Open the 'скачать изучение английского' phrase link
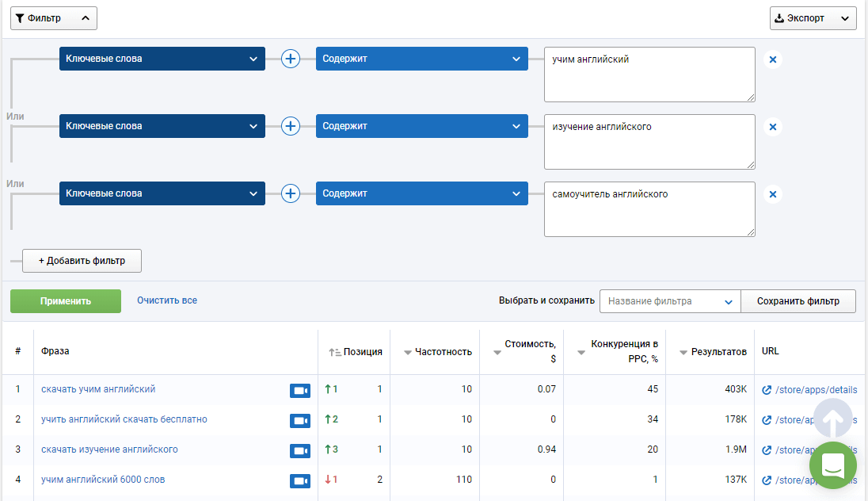This screenshot has width=868, height=501. [x=109, y=449]
